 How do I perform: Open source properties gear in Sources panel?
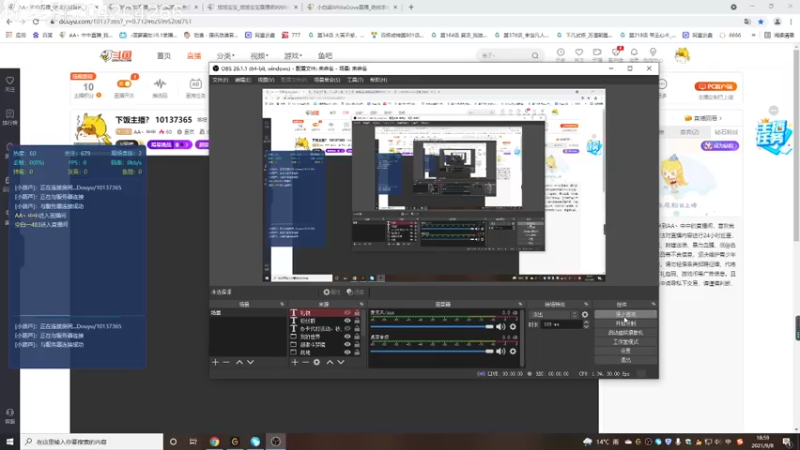317,362
